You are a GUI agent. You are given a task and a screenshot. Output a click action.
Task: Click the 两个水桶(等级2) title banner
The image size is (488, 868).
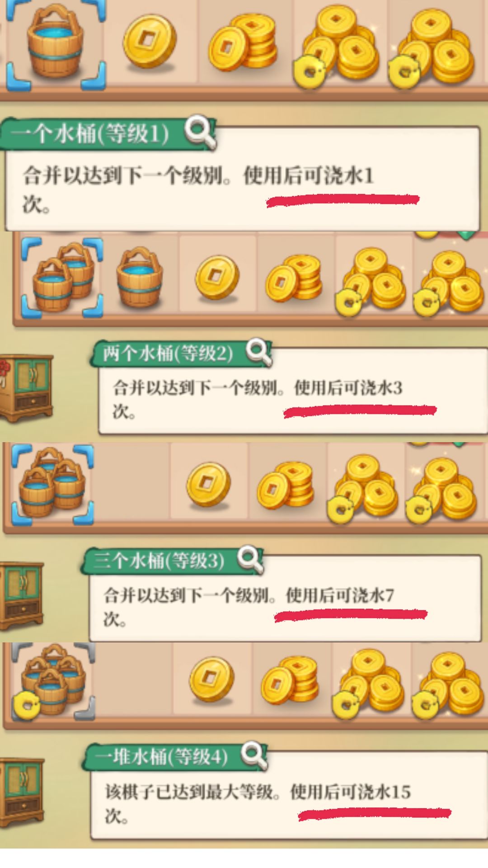tap(168, 353)
